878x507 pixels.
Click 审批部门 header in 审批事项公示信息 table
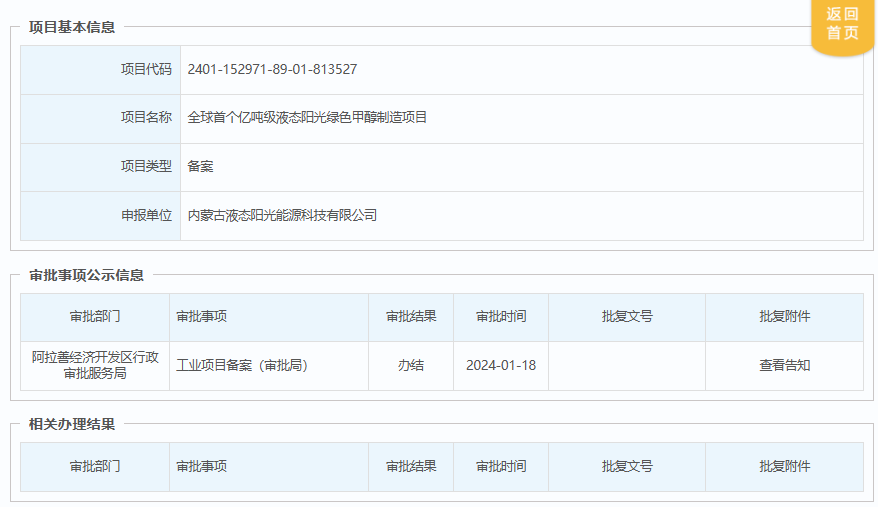coord(95,316)
